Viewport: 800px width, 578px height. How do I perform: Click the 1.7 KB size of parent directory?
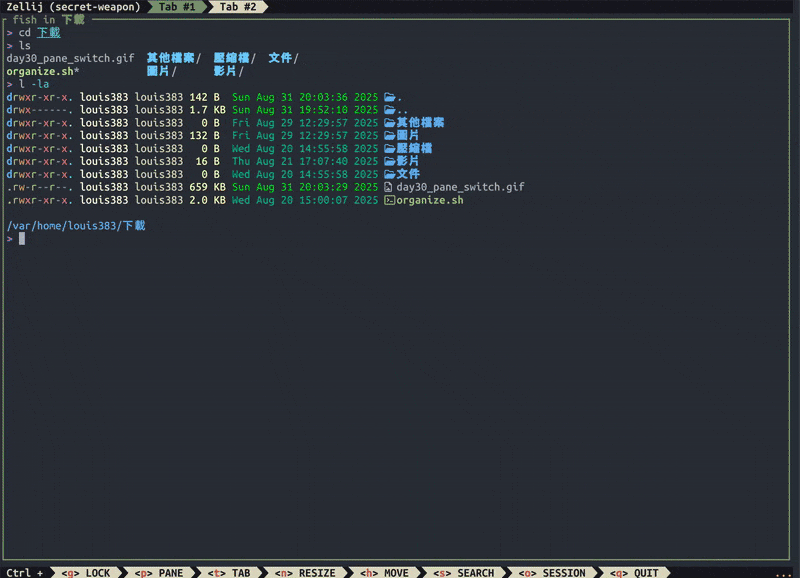[x=207, y=110]
